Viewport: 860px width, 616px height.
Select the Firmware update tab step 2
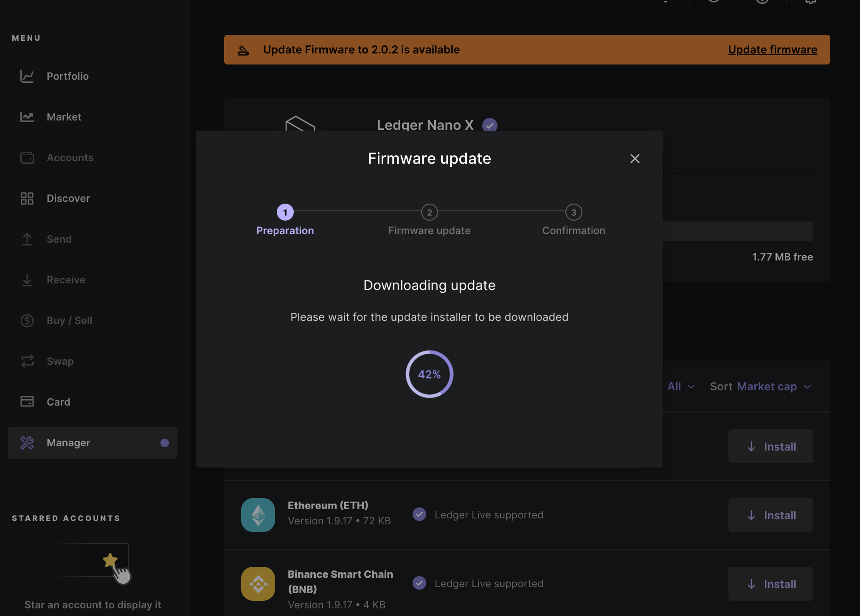(x=429, y=220)
